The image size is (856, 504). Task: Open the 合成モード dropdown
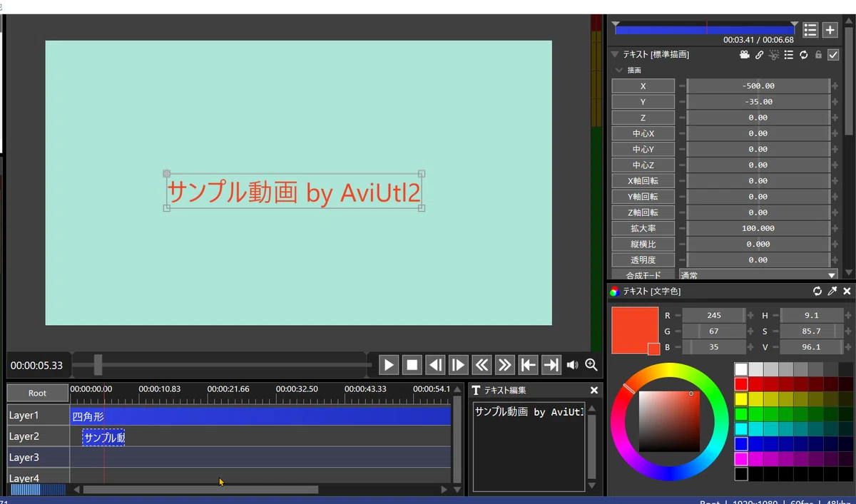coord(758,275)
